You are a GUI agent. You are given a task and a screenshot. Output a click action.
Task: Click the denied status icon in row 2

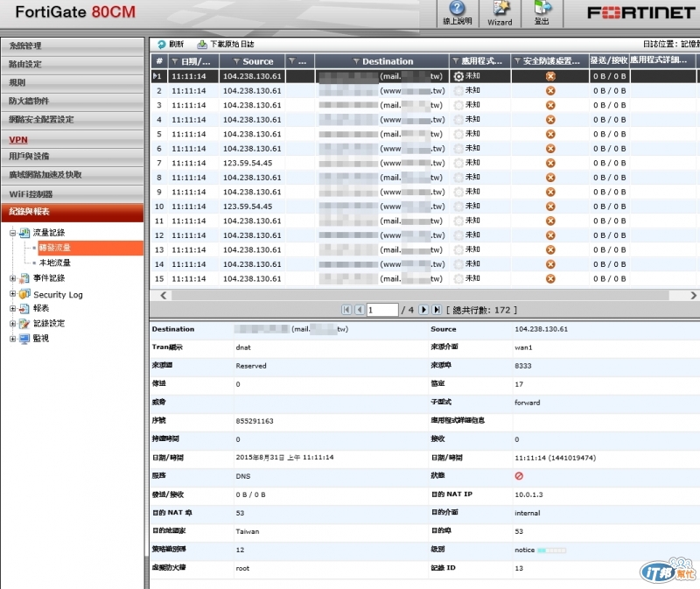point(550,91)
